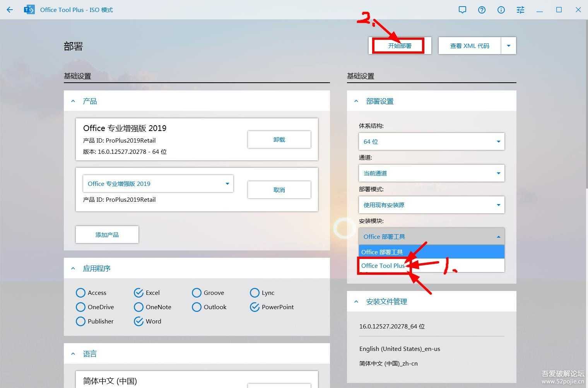Select Office Tool Plus from the list
This screenshot has width=588, height=388.
(432, 265)
